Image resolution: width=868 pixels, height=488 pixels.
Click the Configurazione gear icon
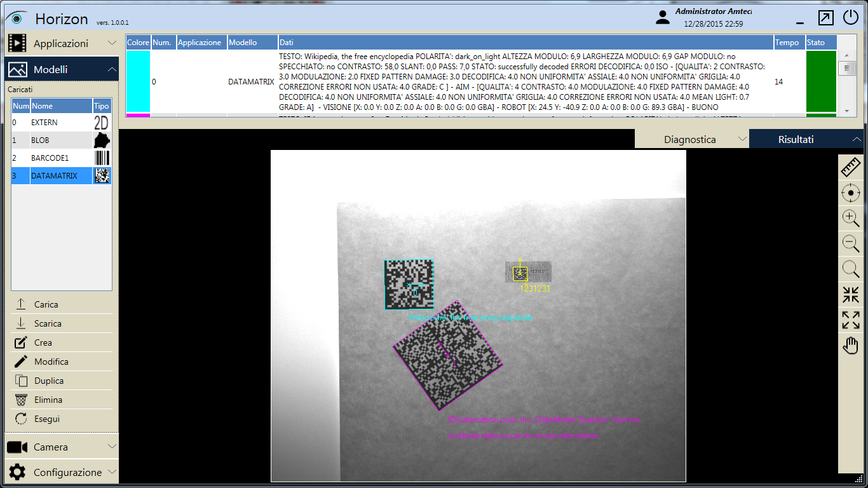pos(17,472)
